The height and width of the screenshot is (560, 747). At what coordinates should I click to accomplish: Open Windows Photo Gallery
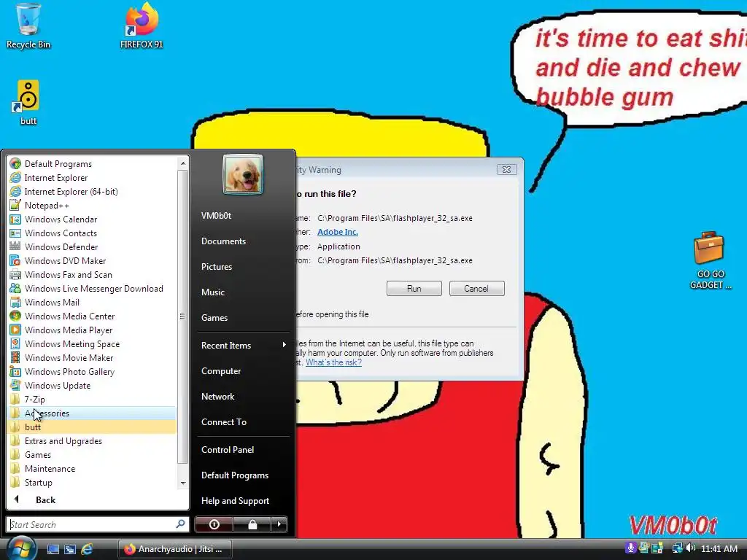coord(93,371)
